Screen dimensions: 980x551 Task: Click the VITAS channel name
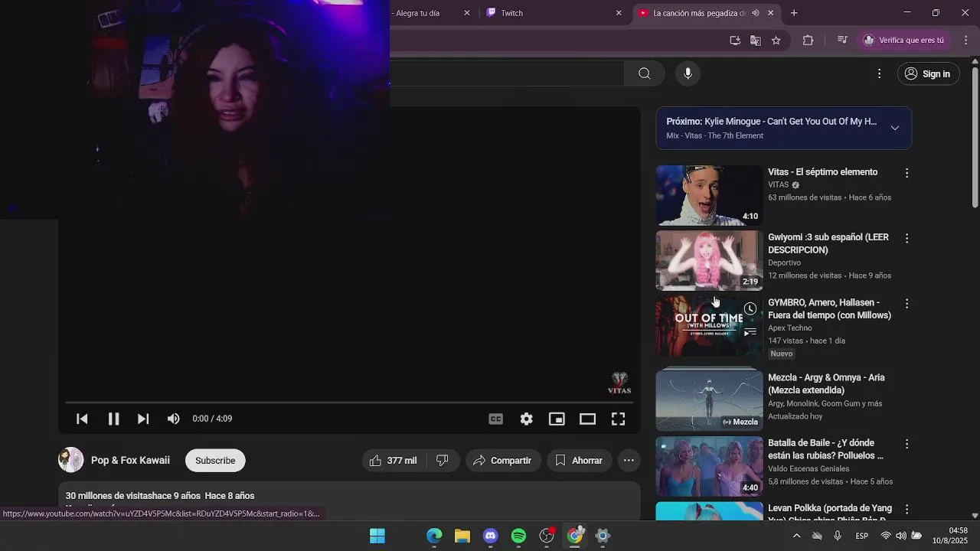pos(778,184)
